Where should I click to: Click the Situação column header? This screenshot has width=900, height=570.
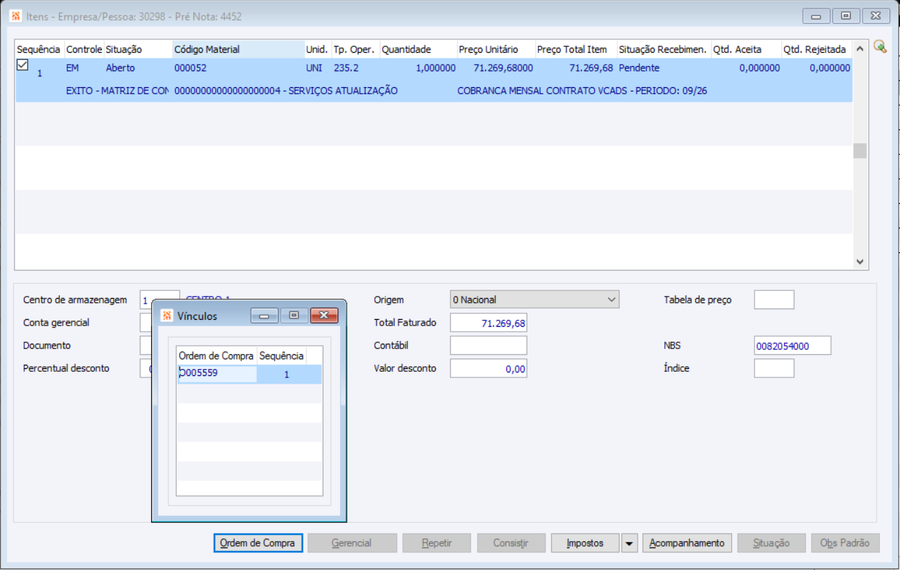tap(138, 49)
